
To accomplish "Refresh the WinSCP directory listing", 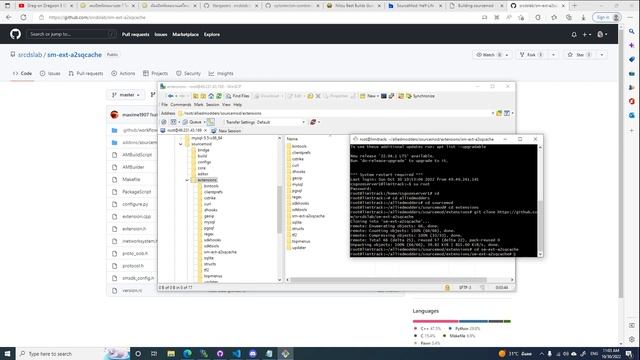I will [x=219, y=96].
